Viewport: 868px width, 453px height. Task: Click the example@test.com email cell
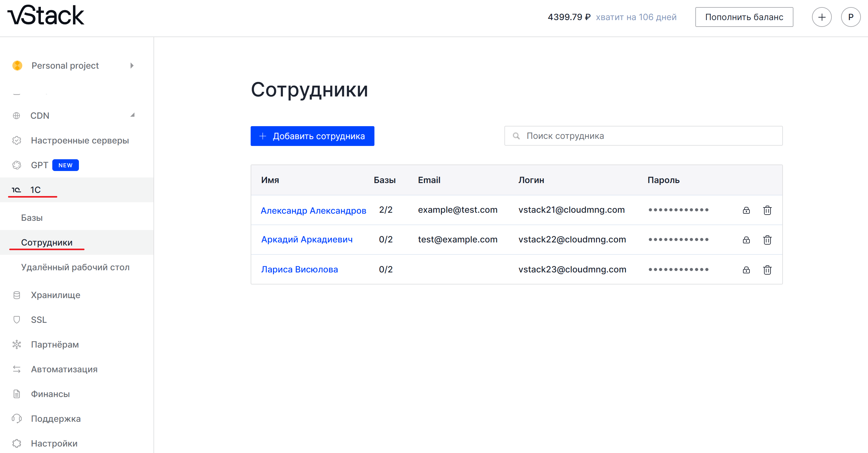tap(457, 210)
